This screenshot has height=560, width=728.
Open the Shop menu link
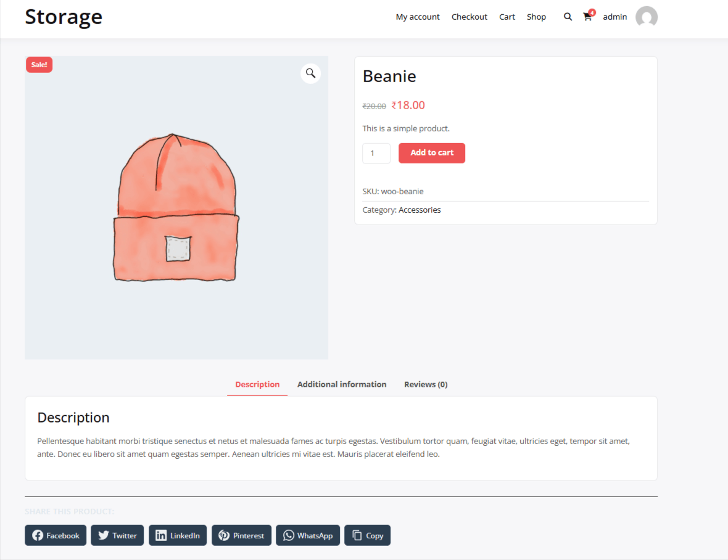tap(536, 17)
